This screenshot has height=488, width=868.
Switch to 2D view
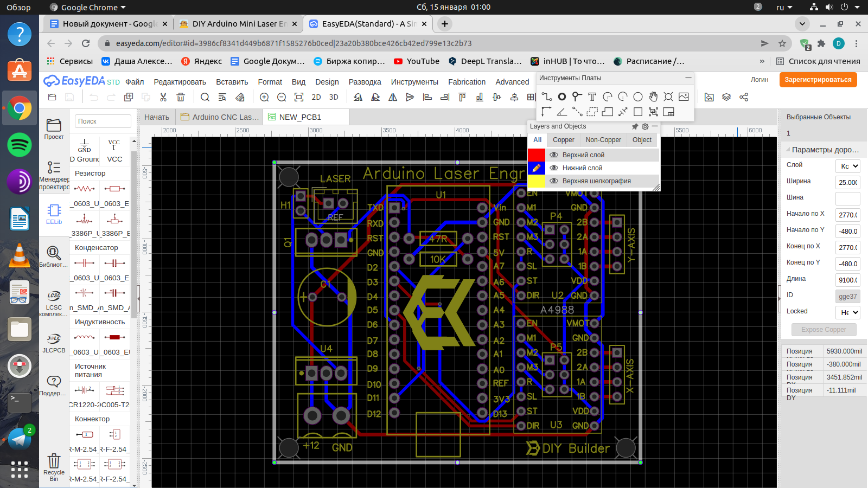coord(316,97)
